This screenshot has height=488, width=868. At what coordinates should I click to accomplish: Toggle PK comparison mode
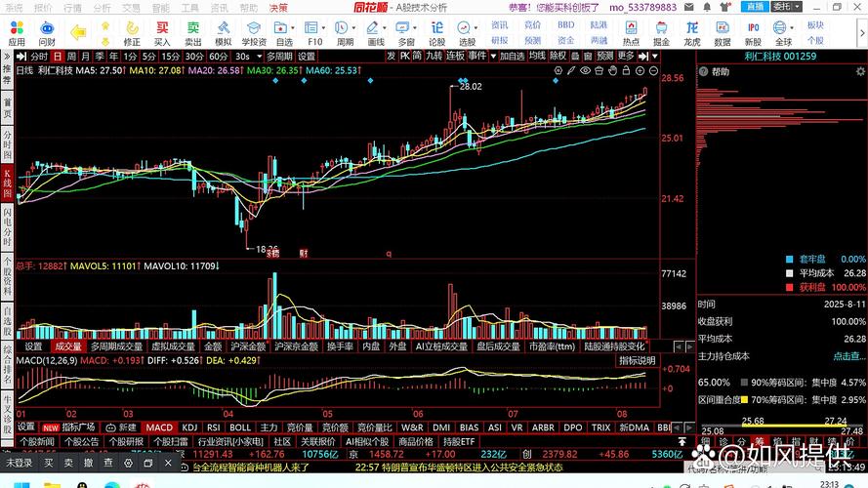click(x=404, y=56)
